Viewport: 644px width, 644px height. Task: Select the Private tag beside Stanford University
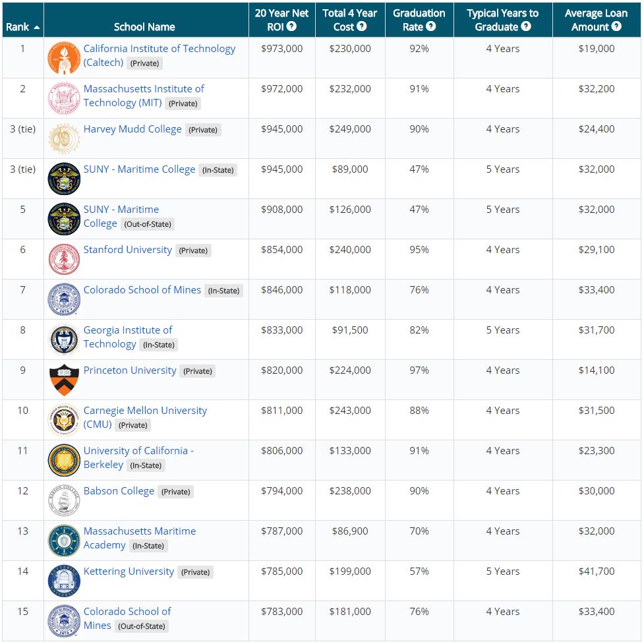pos(193,250)
